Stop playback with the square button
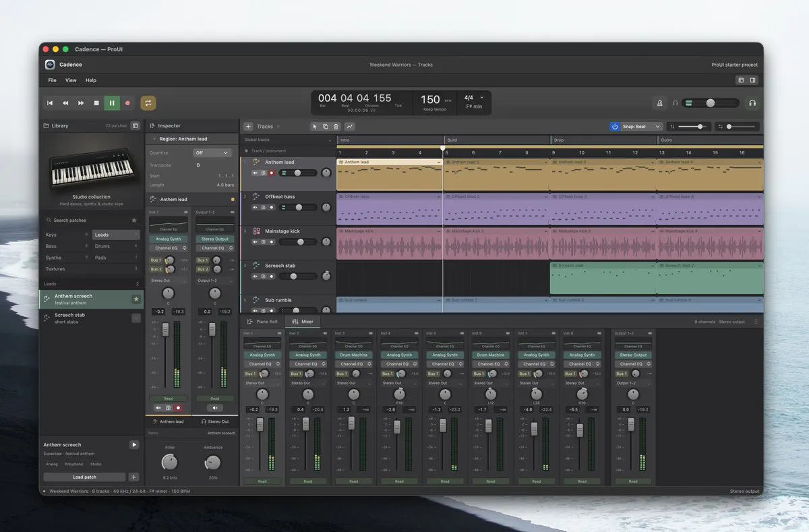 96,103
